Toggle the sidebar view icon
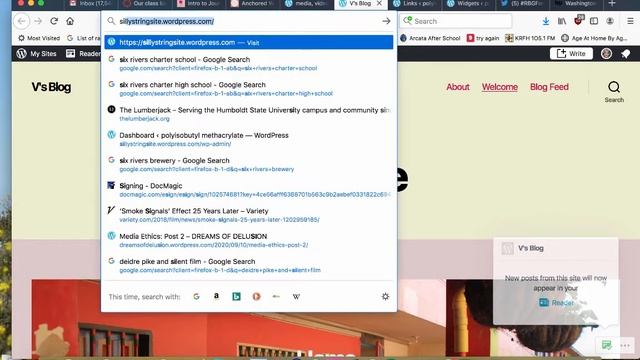640x360 pixels. [x=594, y=21]
